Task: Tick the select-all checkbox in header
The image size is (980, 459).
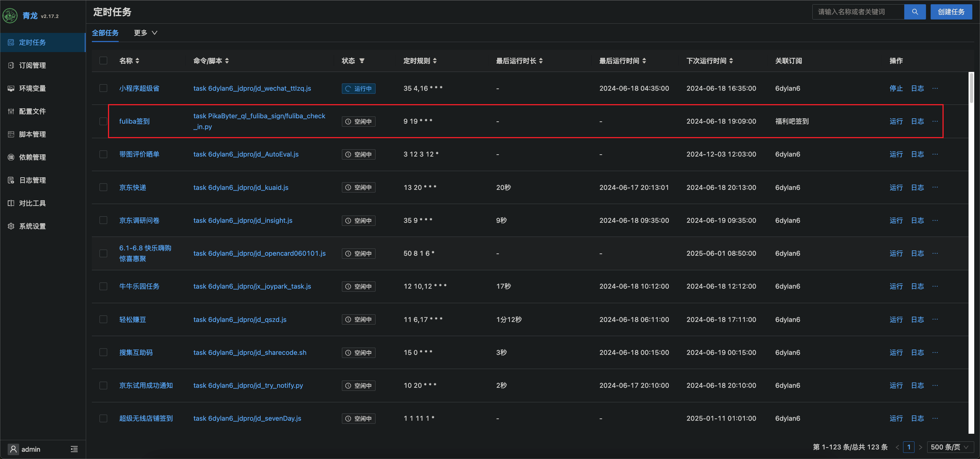Action: [x=103, y=61]
